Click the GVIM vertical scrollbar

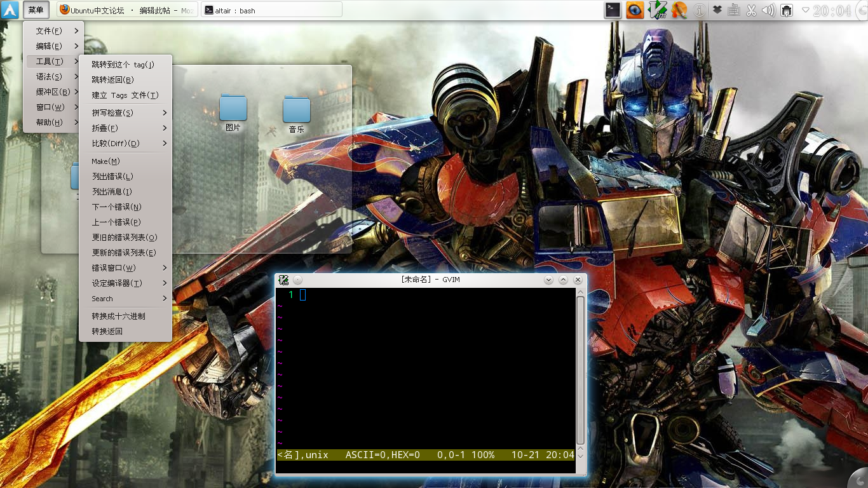[x=580, y=370]
